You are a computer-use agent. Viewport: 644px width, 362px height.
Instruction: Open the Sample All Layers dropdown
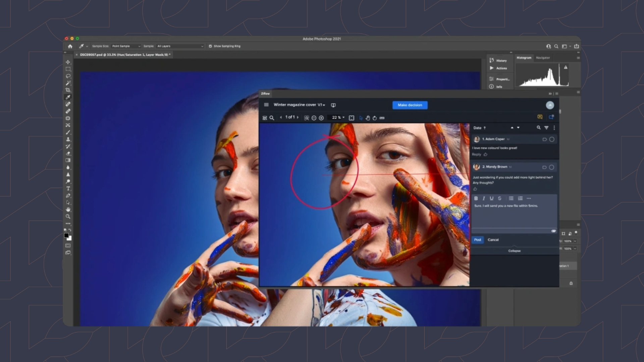(x=180, y=46)
